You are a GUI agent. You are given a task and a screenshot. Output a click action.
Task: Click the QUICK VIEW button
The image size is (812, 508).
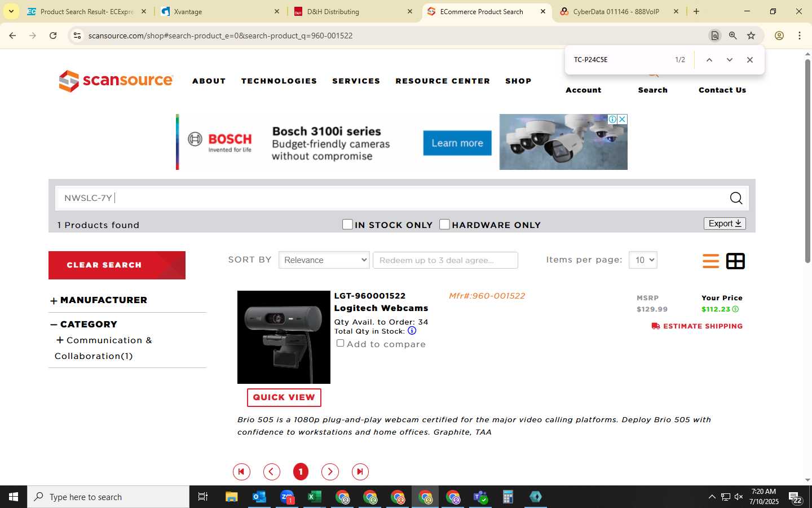[284, 397]
